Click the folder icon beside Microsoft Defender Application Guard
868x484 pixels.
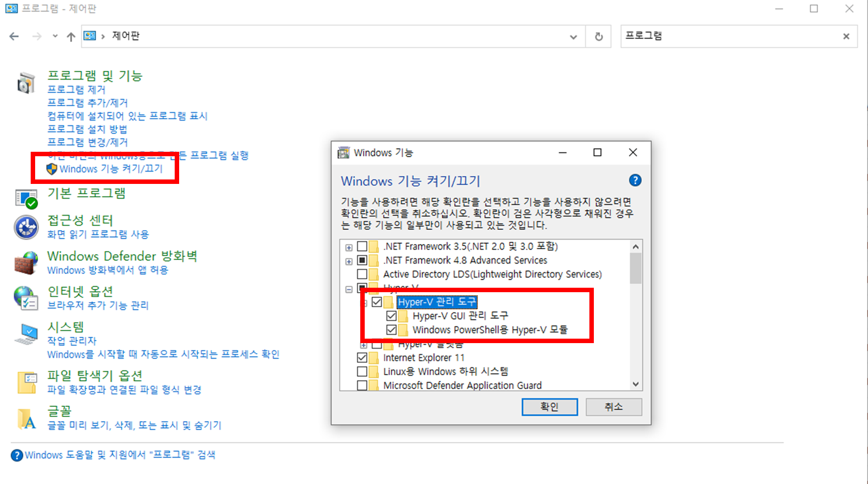click(374, 385)
